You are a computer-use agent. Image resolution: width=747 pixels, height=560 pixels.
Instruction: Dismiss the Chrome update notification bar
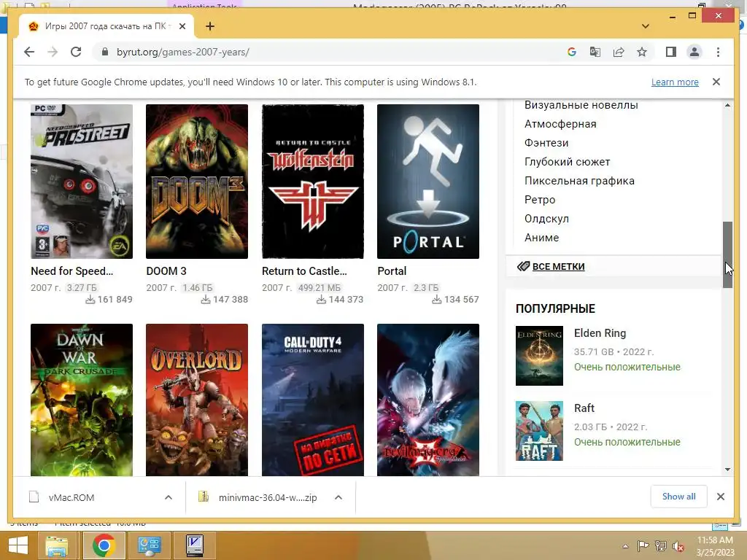point(716,82)
